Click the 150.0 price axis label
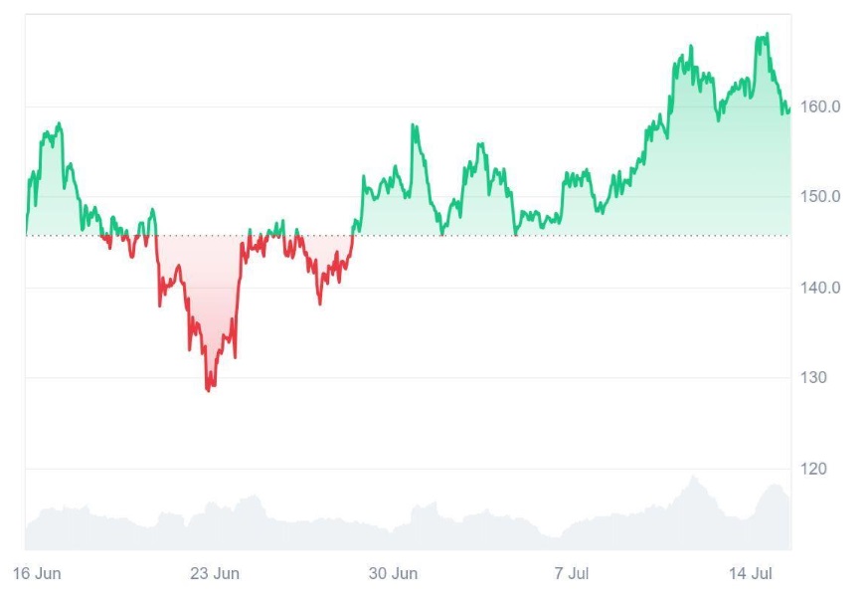 [x=821, y=197]
